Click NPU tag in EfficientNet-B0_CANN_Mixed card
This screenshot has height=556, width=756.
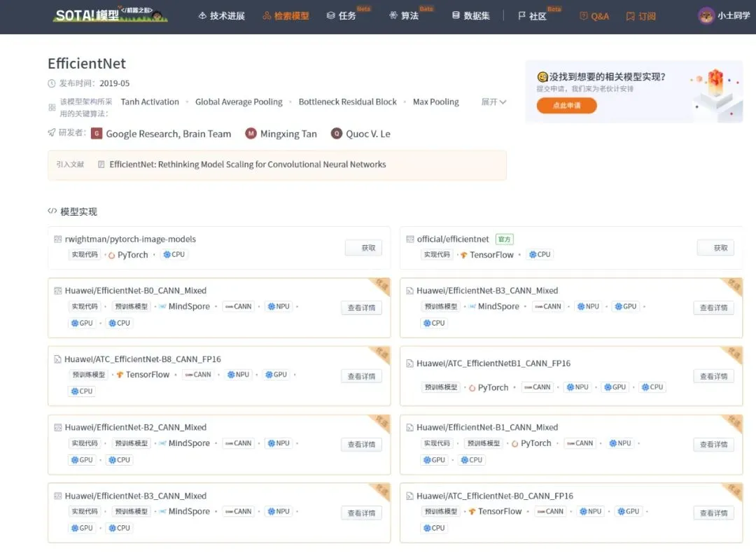279,307
